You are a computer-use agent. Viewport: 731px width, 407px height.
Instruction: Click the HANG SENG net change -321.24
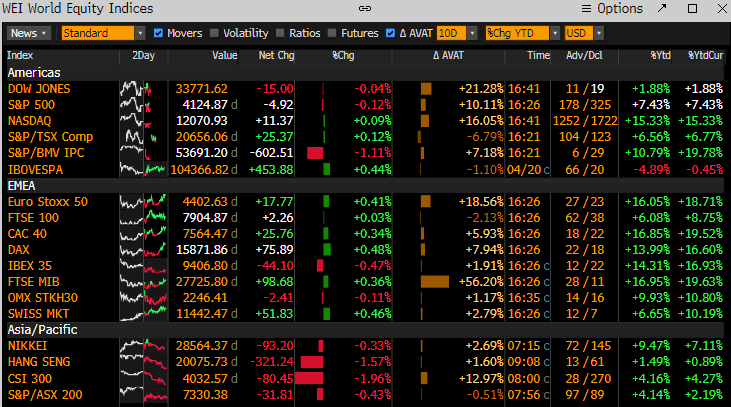(x=272, y=362)
